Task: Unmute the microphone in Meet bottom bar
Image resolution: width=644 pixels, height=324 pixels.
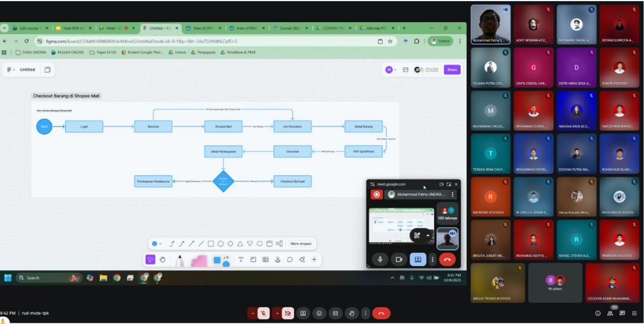Action: pos(263,314)
